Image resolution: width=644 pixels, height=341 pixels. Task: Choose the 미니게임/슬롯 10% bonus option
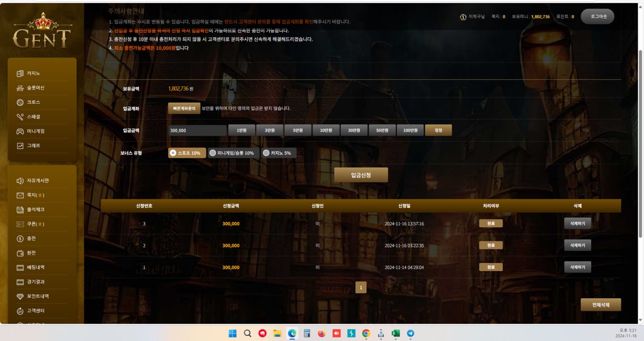(x=233, y=153)
